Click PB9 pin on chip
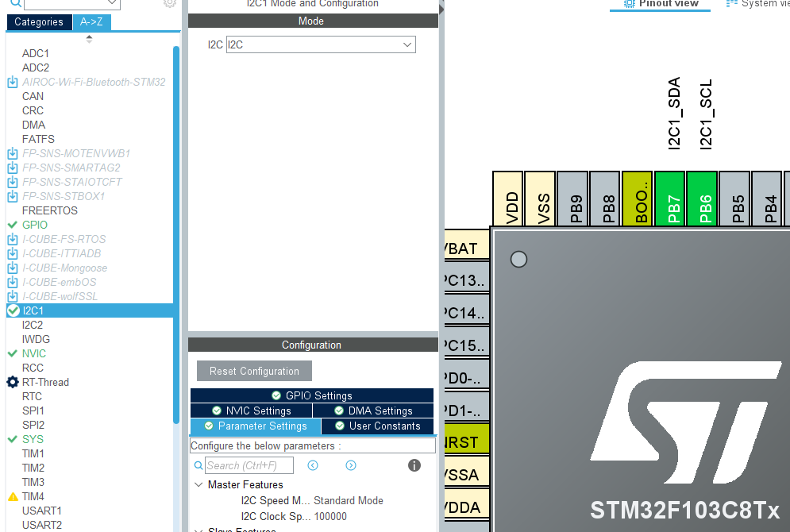Image resolution: width=790 pixels, height=532 pixels. coord(572,199)
